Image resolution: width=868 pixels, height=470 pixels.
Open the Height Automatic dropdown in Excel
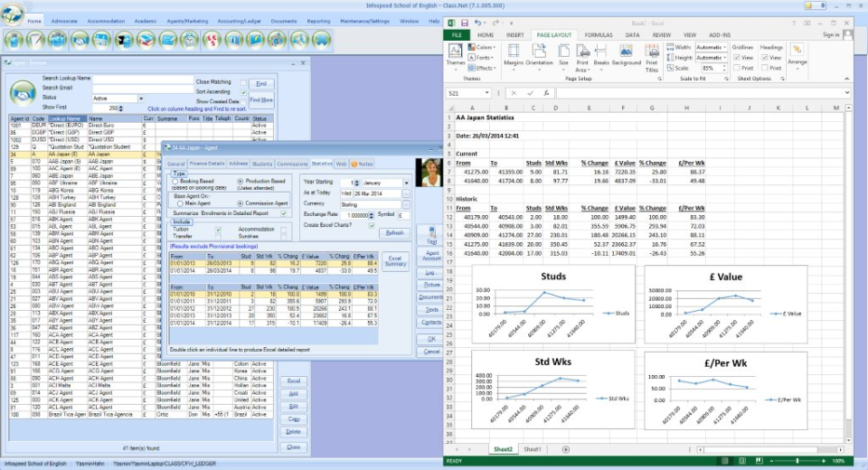point(725,58)
